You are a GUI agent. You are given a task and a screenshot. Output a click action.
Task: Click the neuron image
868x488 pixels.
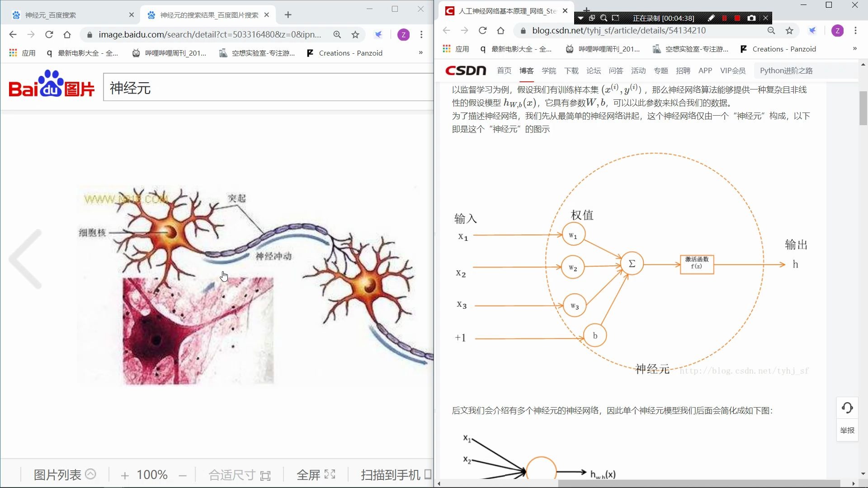(x=255, y=285)
